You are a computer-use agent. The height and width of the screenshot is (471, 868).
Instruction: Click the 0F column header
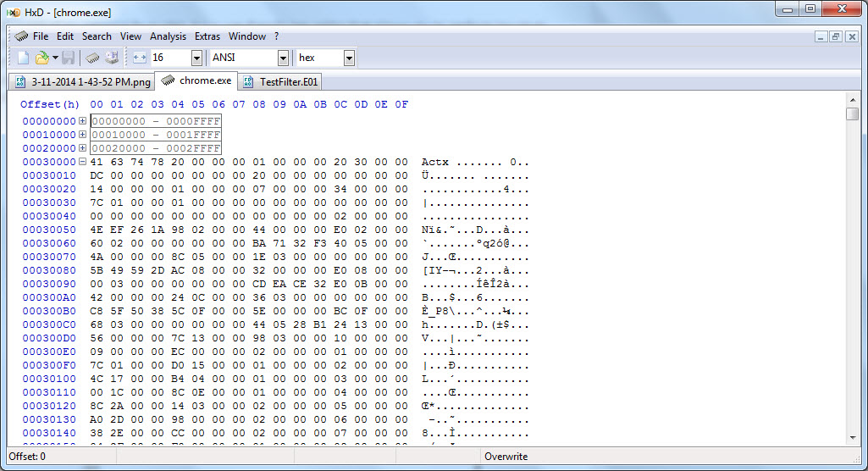pyautogui.click(x=401, y=104)
